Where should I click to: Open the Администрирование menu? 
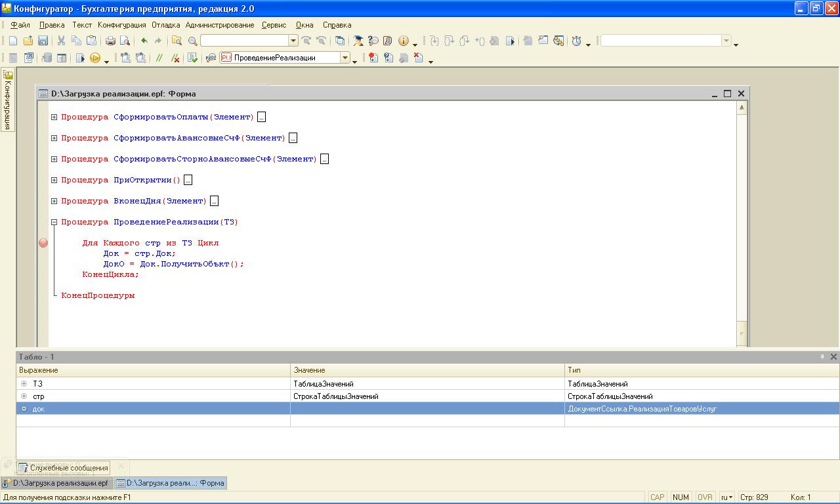(219, 25)
